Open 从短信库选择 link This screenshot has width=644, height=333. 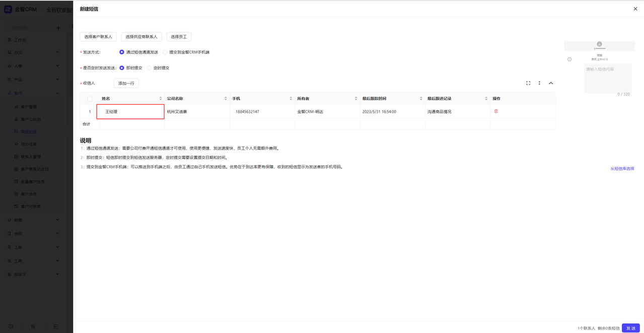click(x=622, y=169)
